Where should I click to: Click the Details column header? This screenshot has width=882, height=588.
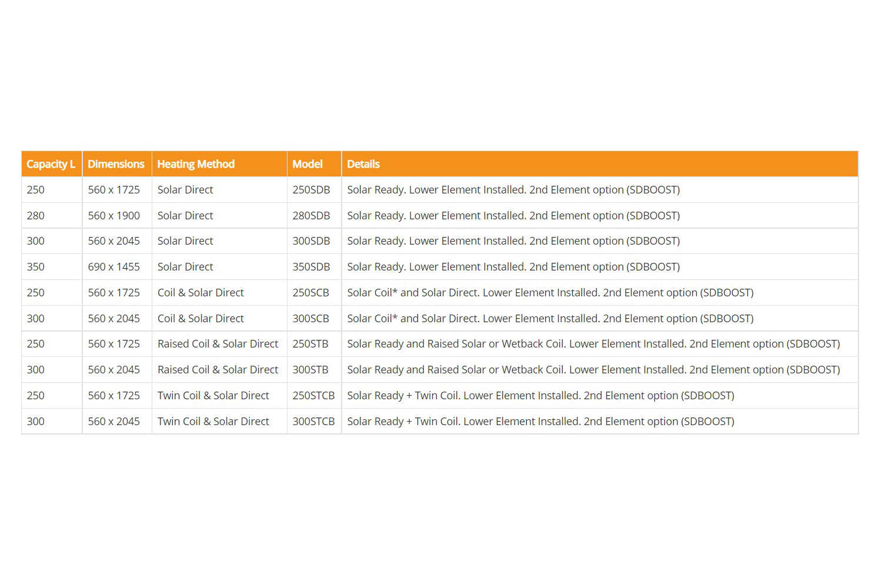pos(600,164)
